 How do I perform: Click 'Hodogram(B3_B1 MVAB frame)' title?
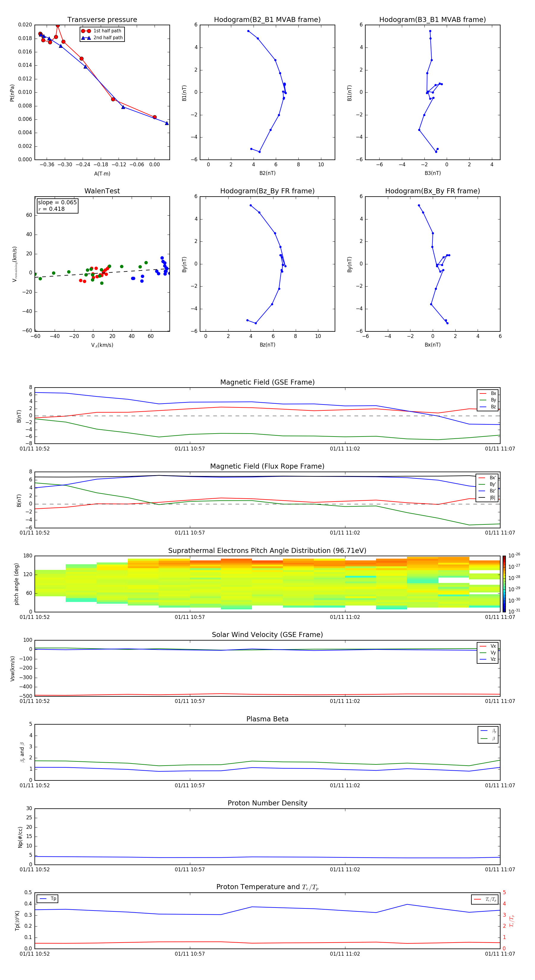(x=432, y=20)
